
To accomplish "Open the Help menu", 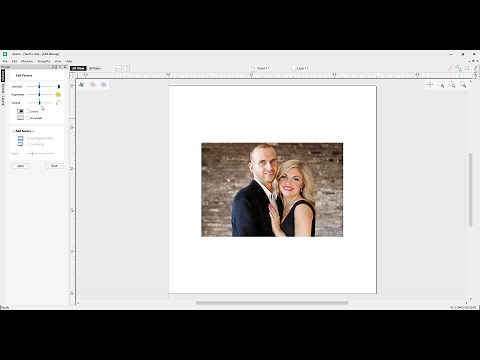I will (68, 61).
